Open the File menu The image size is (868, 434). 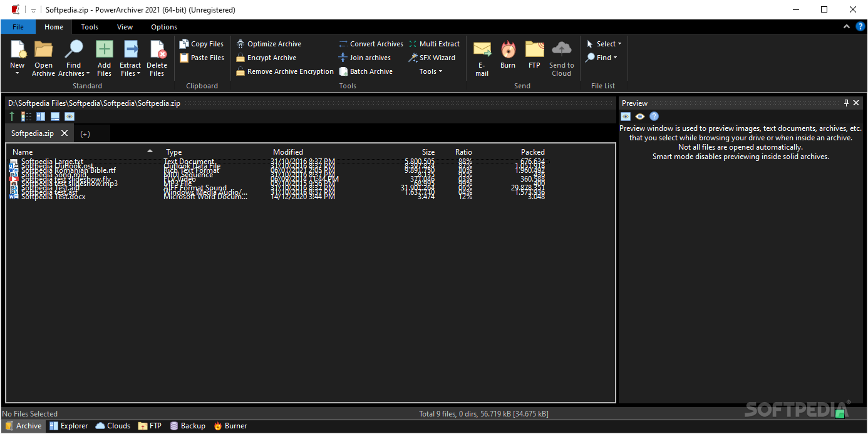(x=18, y=27)
